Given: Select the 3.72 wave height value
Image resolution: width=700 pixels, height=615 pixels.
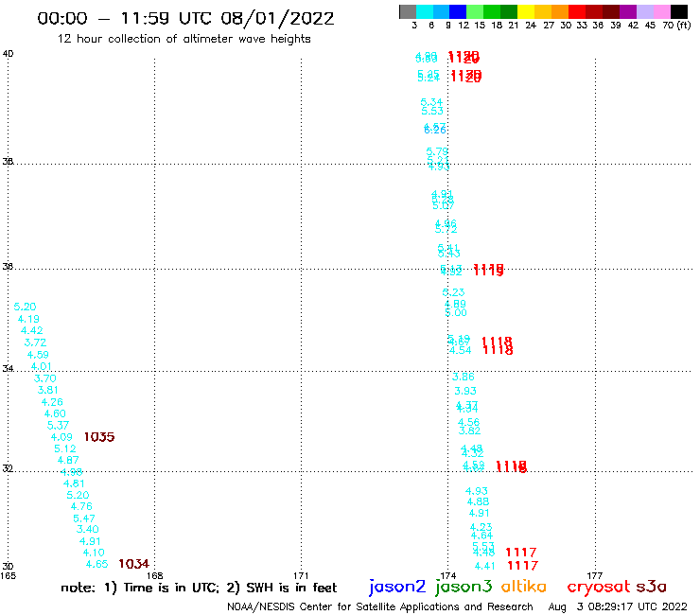Looking at the screenshot, I should tap(35, 343).
